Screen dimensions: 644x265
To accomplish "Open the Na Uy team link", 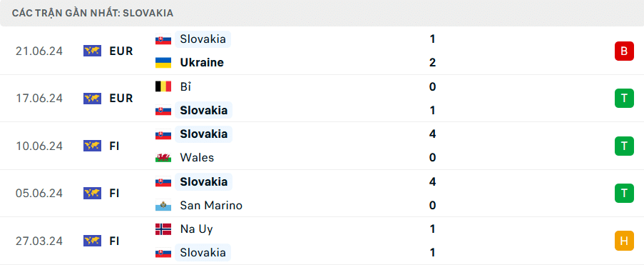I will coord(196,229).
